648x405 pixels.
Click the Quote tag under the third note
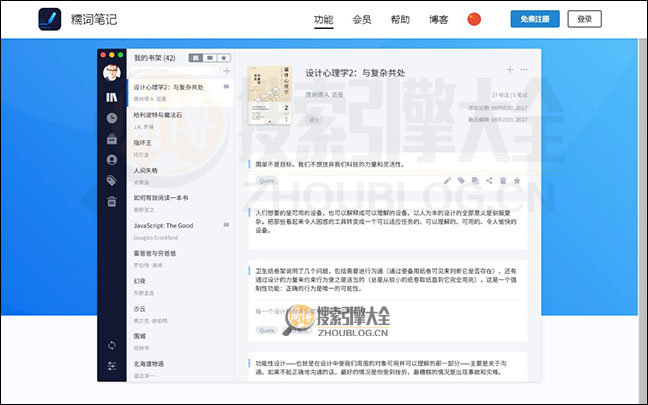pos(267,330)
